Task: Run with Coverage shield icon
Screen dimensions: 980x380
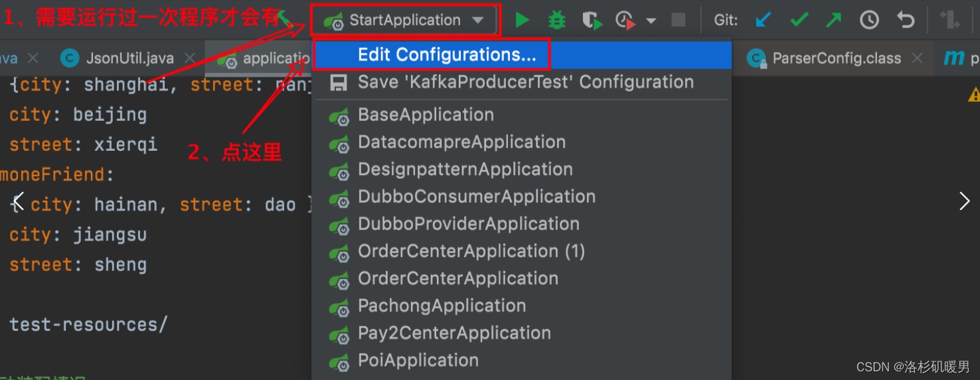Action: tap(592, 21)
